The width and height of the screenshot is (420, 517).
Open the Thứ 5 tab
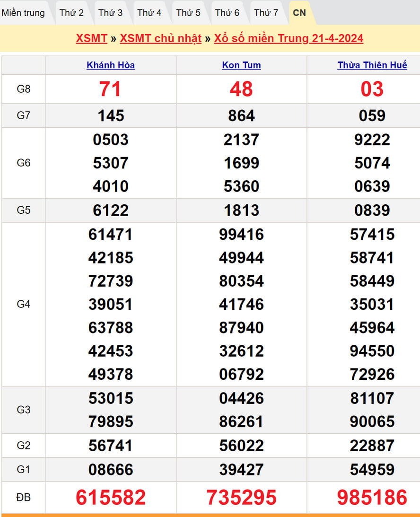pos(188,13)
